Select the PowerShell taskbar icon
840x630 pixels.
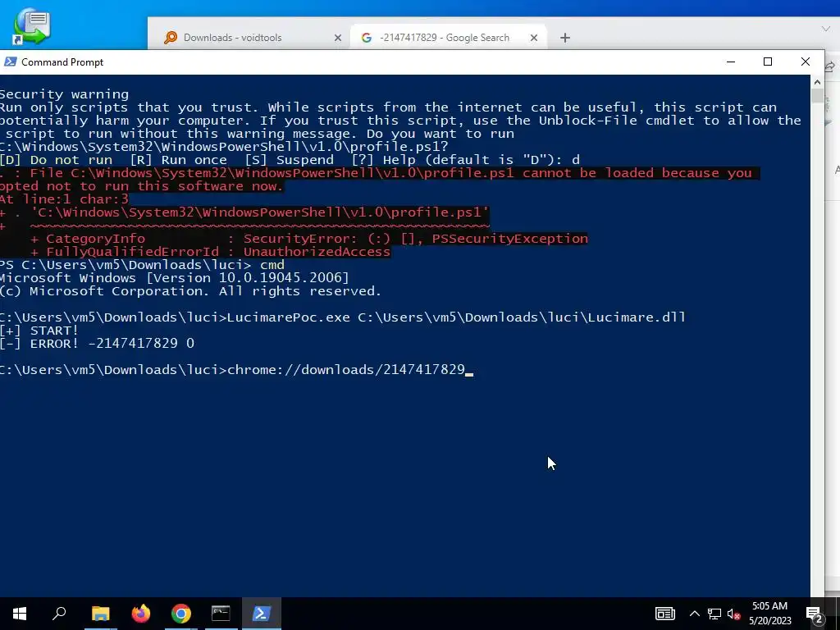coord(262,614)
